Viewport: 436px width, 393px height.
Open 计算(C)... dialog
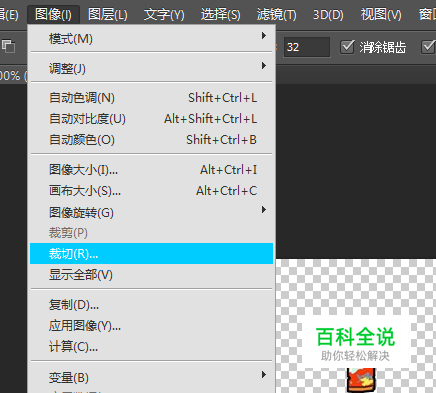[x=152, y=347]
